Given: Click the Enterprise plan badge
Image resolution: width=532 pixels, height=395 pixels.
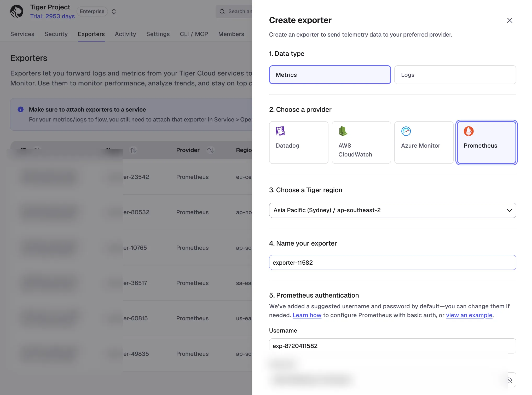Looking at the screenshot, I should click(92, 11).
